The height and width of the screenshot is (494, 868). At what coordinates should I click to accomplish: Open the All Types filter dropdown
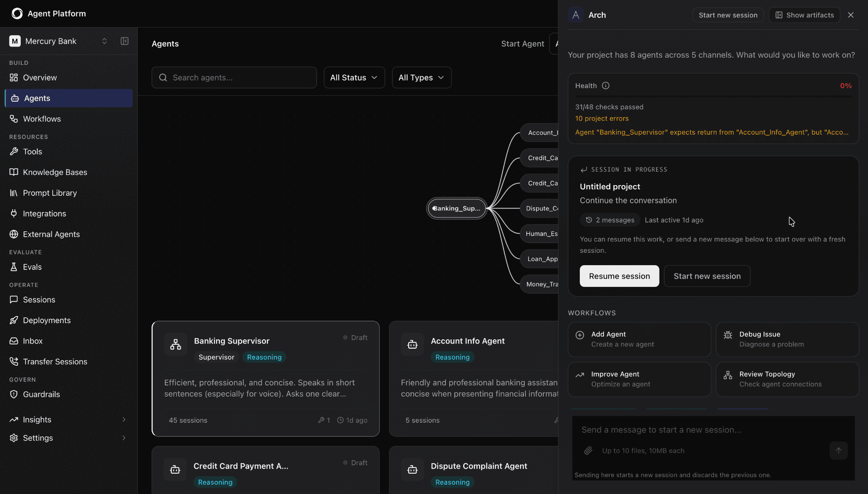(422, 78)
